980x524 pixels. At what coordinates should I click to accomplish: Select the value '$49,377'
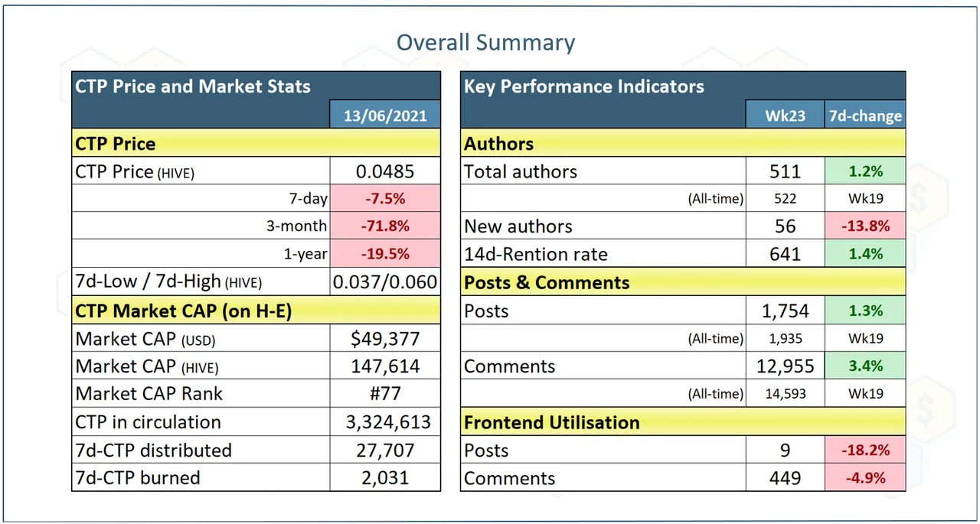click(x=385, y=338)
